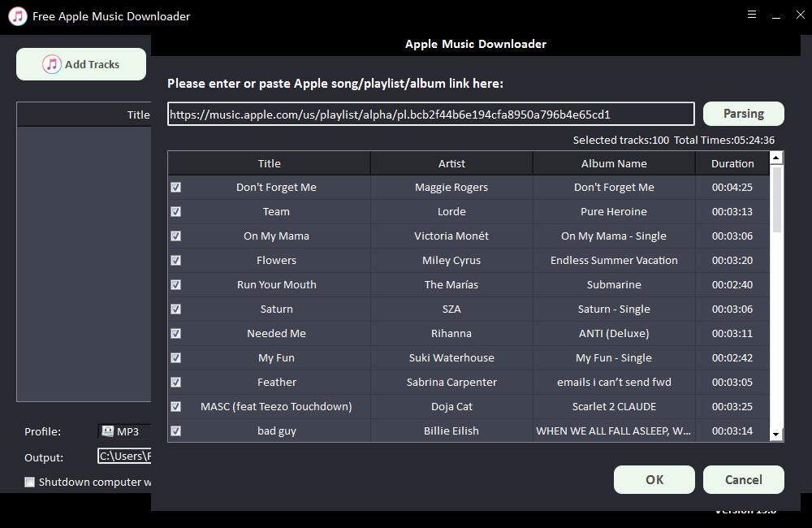Click the WHEN WE ALL FALL ASLEEP album cell
The width and height of the screenshot is (812, 528).
614,431
